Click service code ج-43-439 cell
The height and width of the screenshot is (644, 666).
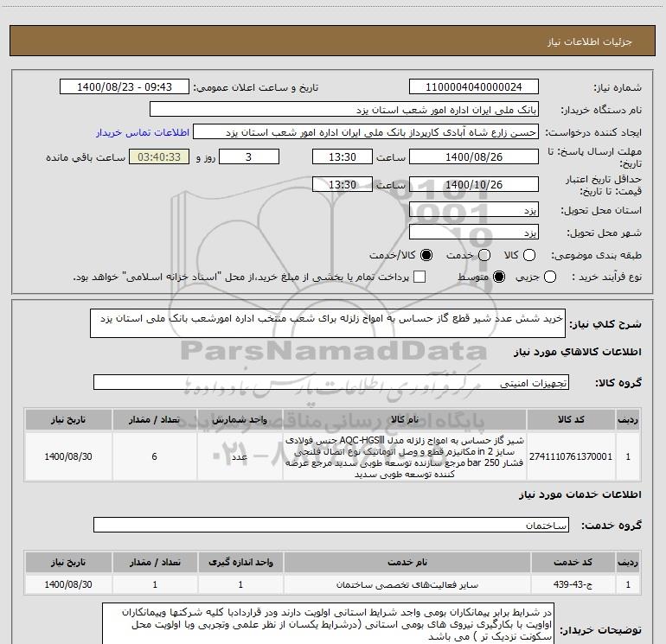[573, 584]
